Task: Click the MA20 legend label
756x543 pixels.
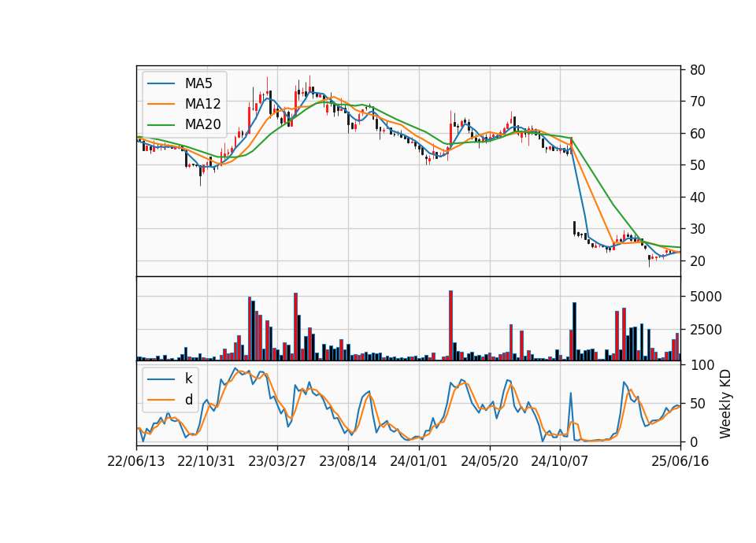Action: (x=202, y=124)
